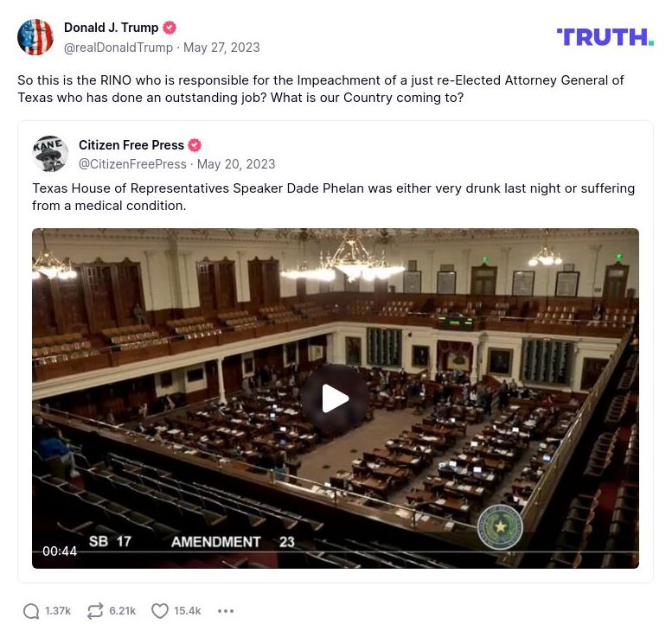Screen dimensions: 672x637
Task: Like the post with heart icon
Action: coord(160,611)
